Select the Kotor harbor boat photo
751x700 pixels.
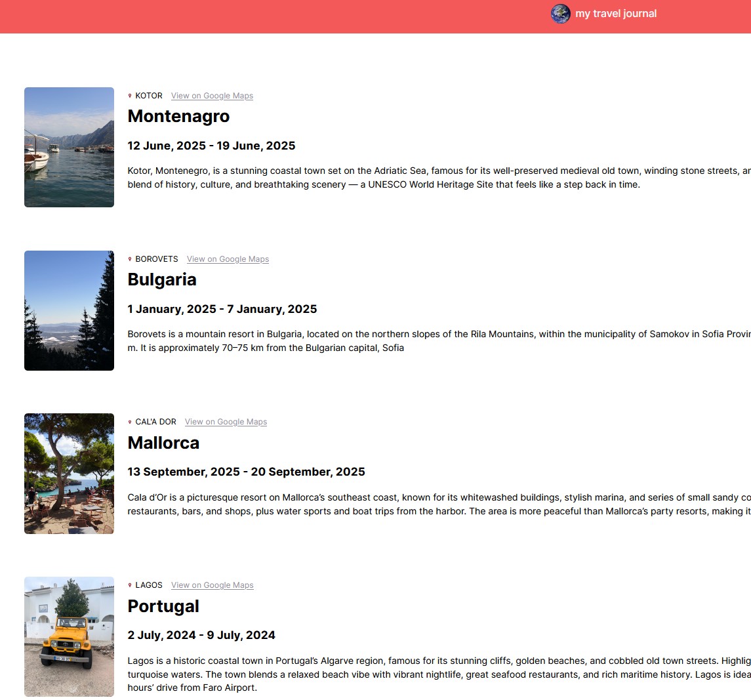point(69,147)
